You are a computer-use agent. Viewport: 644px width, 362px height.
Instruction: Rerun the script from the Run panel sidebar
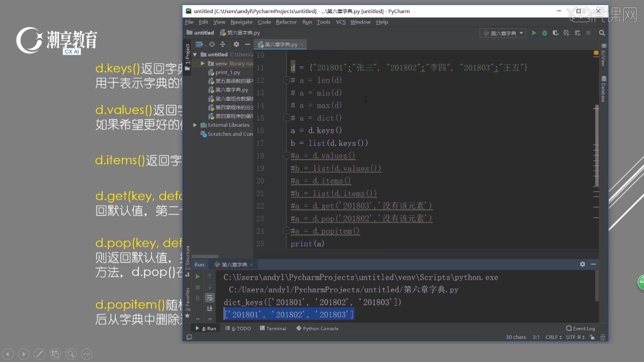(x=198, y=277)
